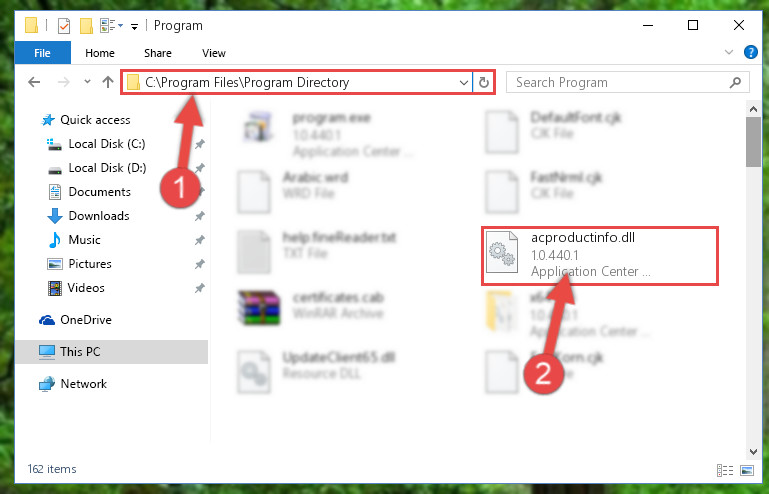
Task: Click the Properties quick access icon
Action: click(x=64, y=26)
